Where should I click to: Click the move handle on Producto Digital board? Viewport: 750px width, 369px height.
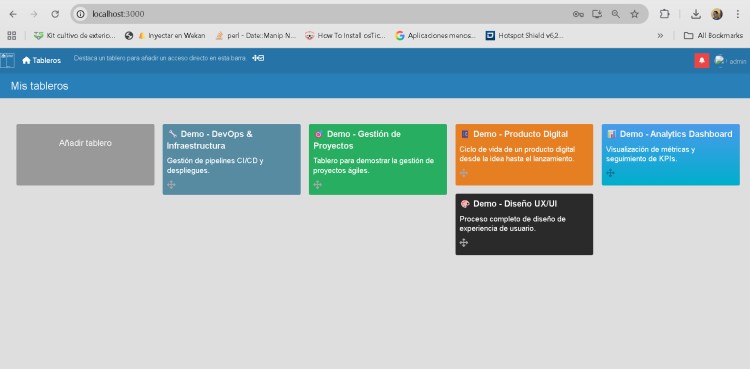464,173
